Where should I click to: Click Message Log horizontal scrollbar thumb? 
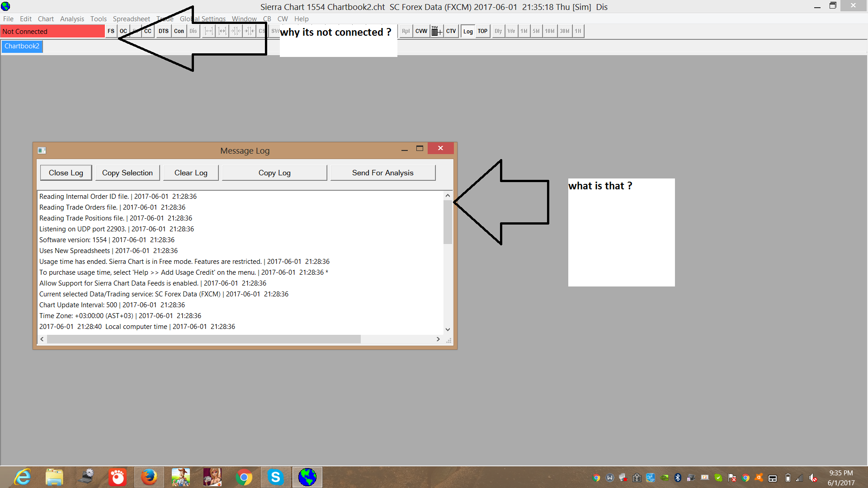(x=203, y=339)
